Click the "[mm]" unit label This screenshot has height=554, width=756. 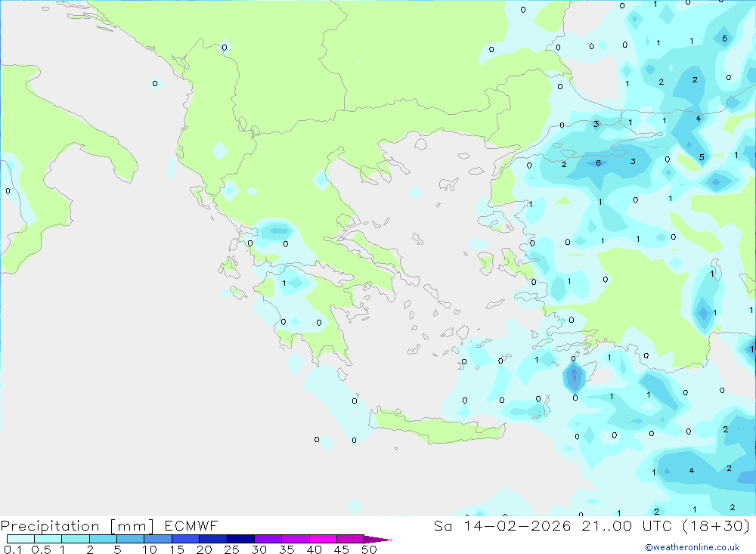pos(132,526)
